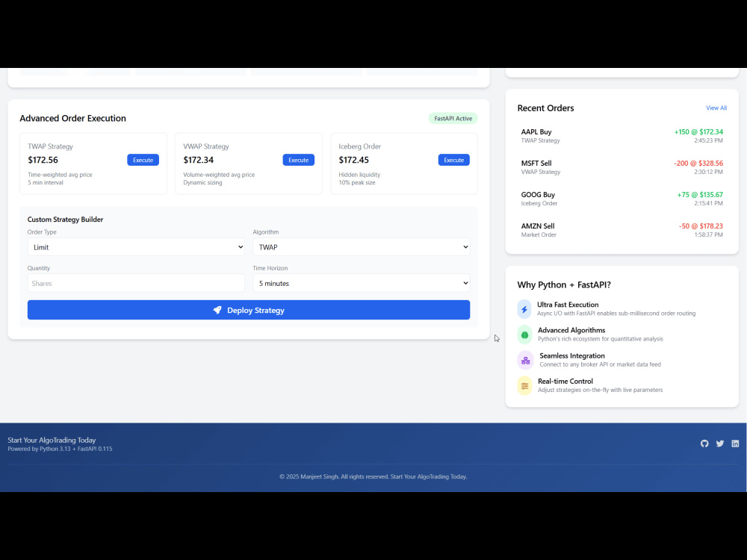This screenshot has width=747, height=560.
Task: Open the GitHub icon in footer
Action: (704, 444)
